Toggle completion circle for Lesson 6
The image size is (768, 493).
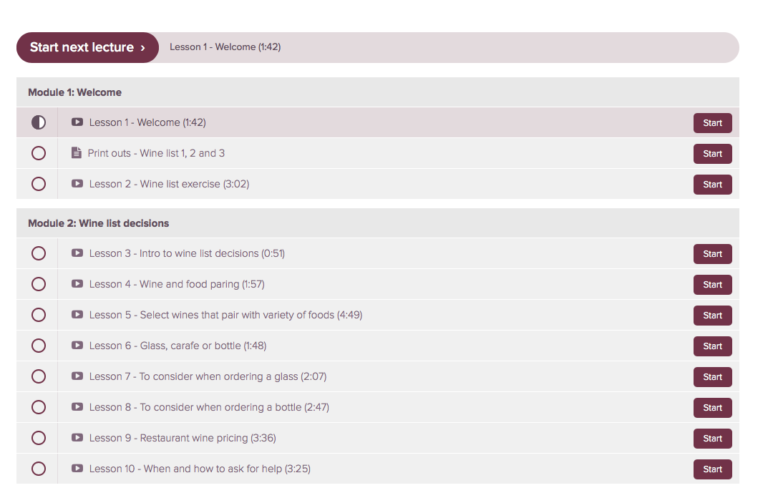38,346
